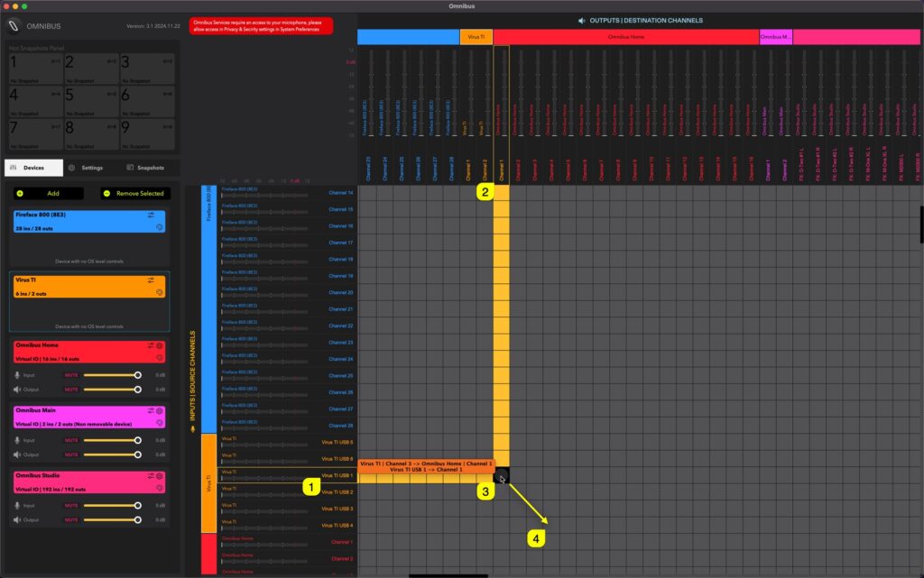
Task: Open the mixer levels icon on Fireface 800 card
Action: tap(151, 215)
